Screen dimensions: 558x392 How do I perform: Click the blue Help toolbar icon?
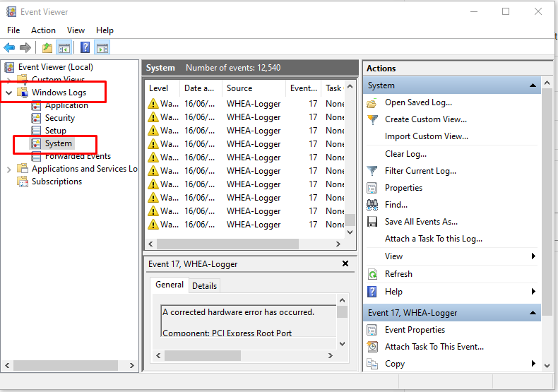(85, 48)
